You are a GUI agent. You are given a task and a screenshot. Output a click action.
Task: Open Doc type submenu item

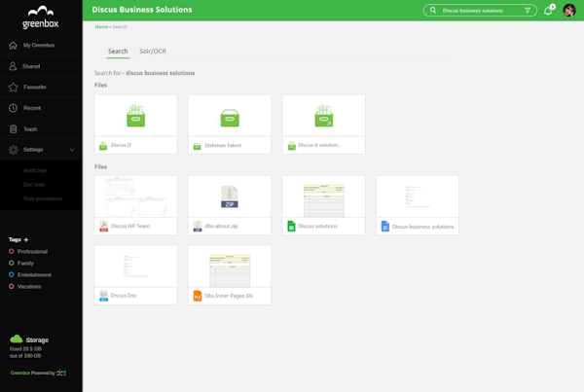(34, 185)
